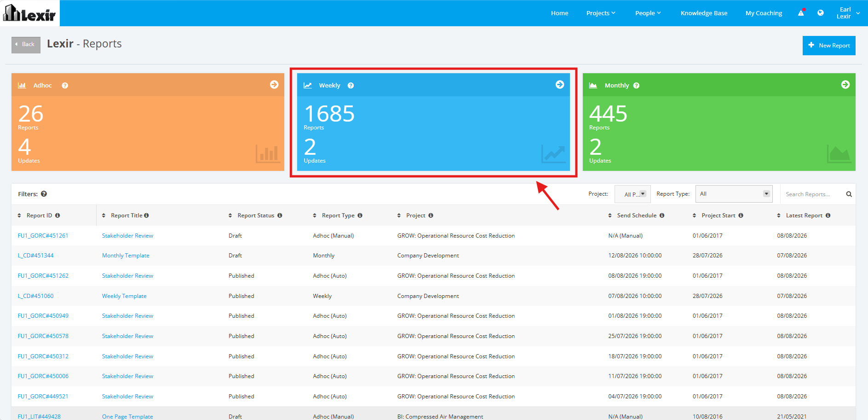
Task: Click the sort arrows for Report Status
Action: (230, 216)
